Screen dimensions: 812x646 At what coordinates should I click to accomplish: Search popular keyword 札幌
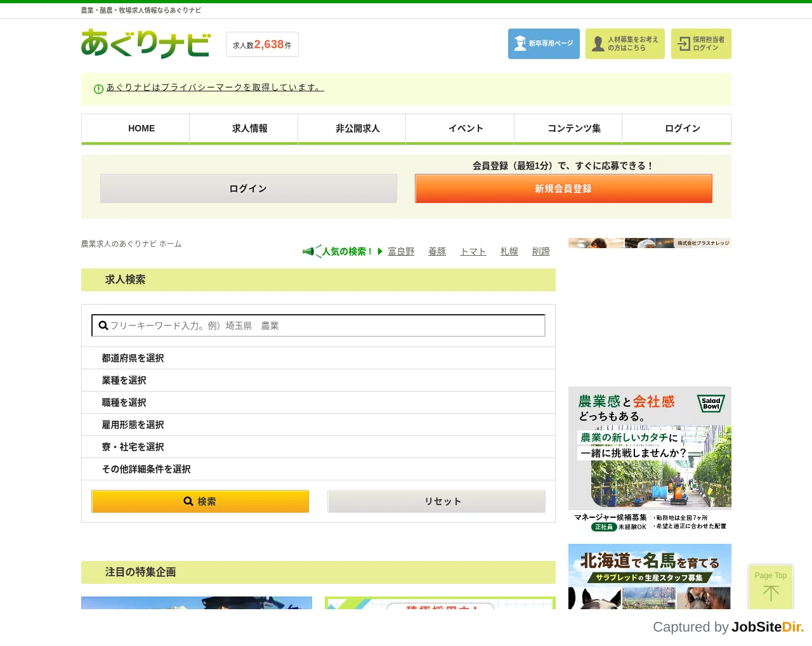point(509,251)
